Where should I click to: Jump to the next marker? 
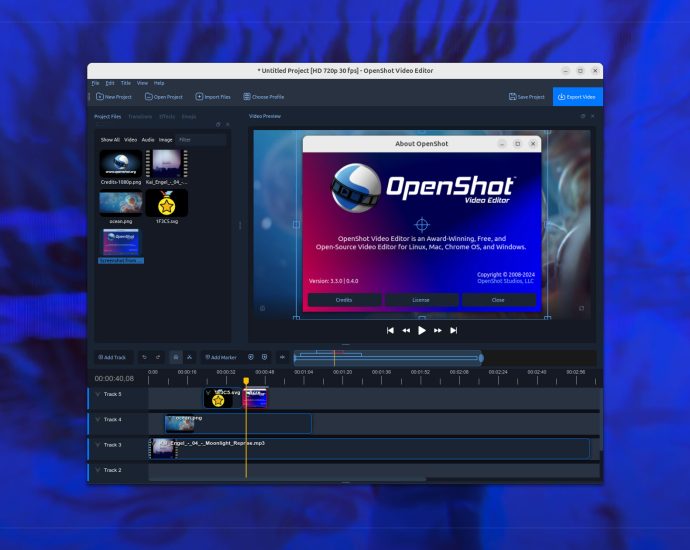[264, 357]
